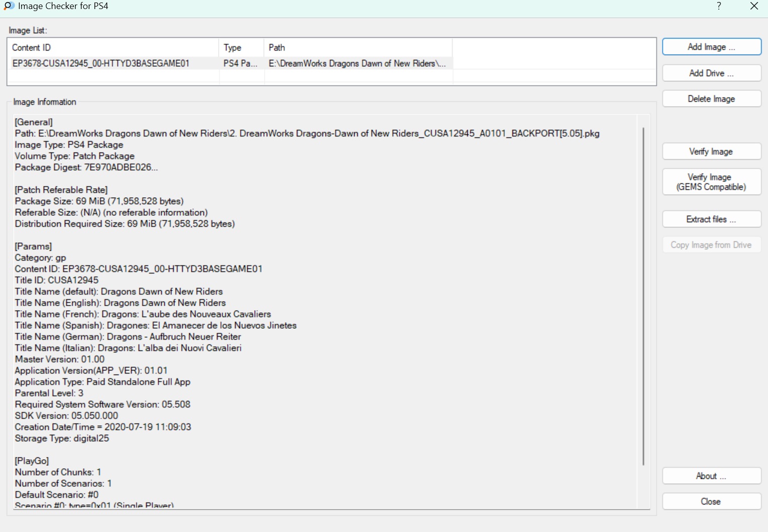This screenshot has width=768, height=532.
Task: Click the Add Image ... button
Action: tap(711, 47)
